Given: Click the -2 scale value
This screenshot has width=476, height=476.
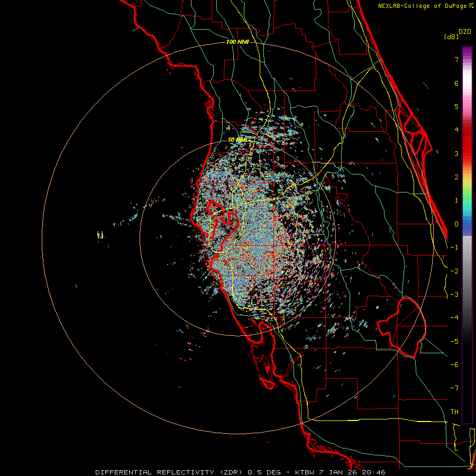Looking at the screenshot, I should pos(454,271).
